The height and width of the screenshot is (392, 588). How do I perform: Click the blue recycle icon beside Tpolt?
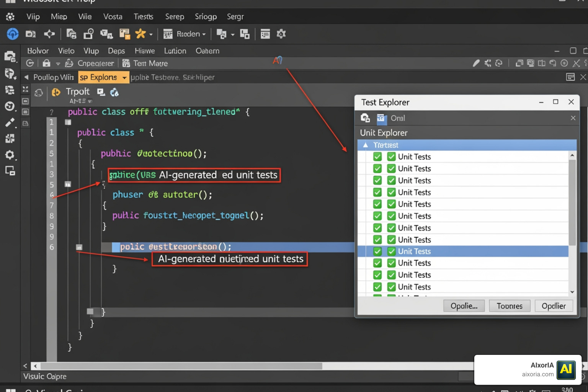click(x=114, y=92)
